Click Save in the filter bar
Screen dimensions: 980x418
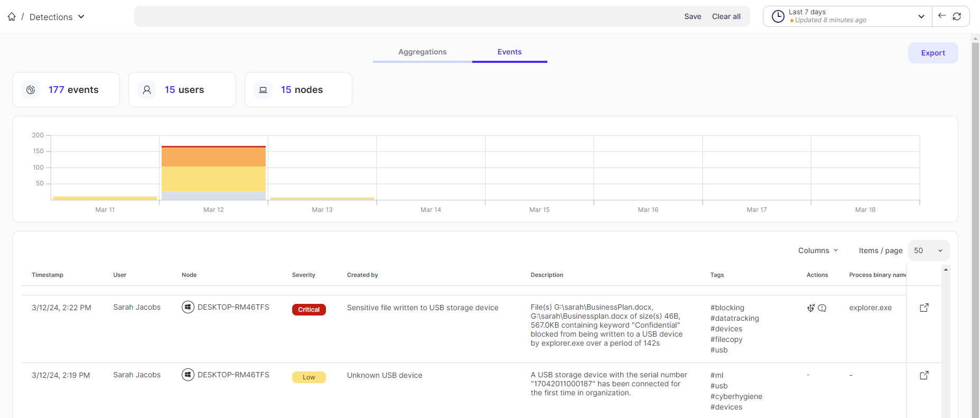(693, 16)
